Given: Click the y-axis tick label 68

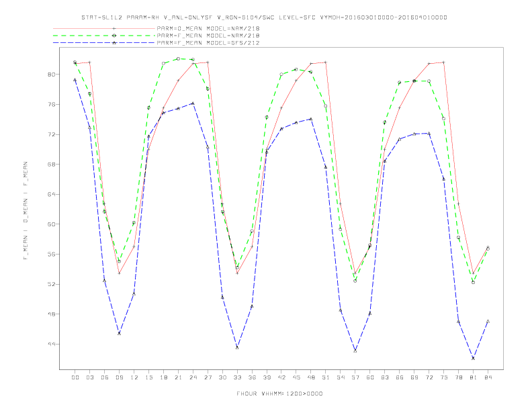Looking at the screenshot, I should 51,165.
